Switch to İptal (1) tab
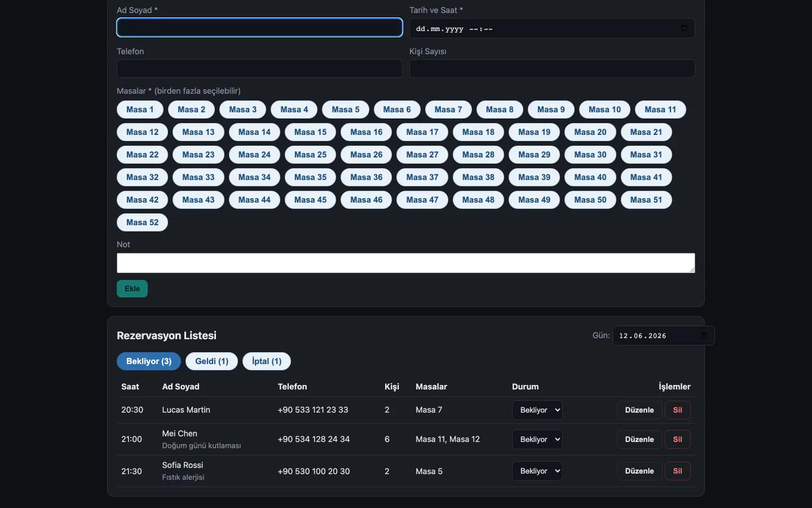The height and width of the screenshot is (508, 812). tap(267, 361)
